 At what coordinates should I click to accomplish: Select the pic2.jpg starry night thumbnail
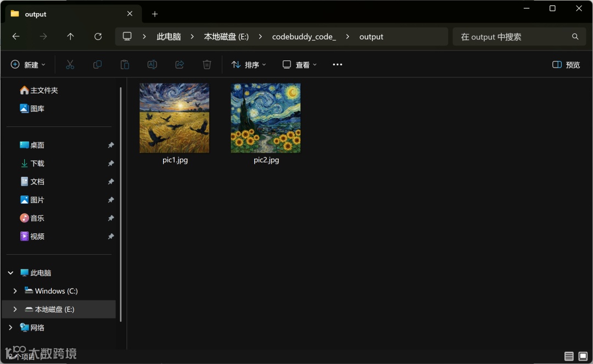click(x=266, y=118)
